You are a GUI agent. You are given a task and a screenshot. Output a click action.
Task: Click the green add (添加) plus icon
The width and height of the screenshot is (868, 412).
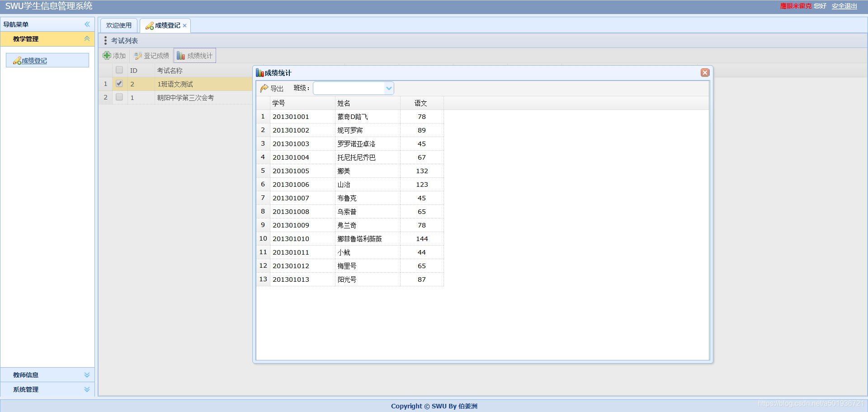coord(107,56)
